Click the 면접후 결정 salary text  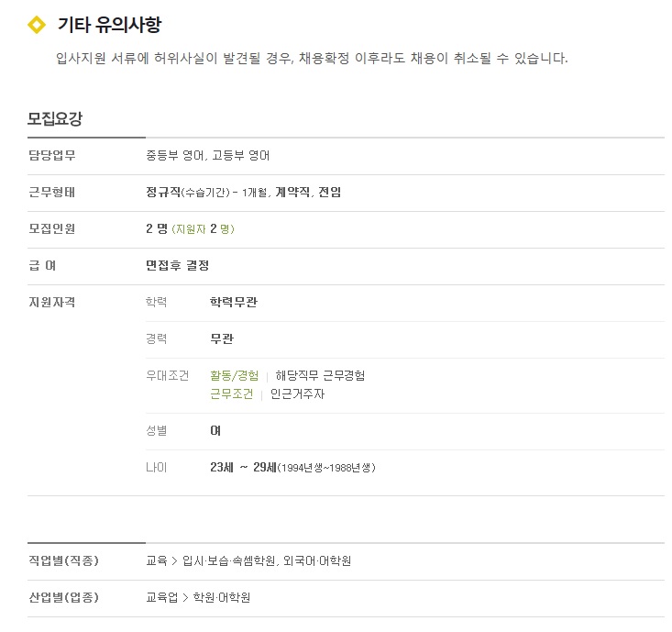178,265
